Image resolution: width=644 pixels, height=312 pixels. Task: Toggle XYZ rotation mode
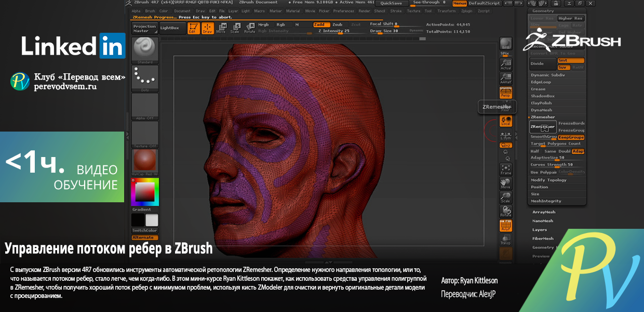pos(505,146)
